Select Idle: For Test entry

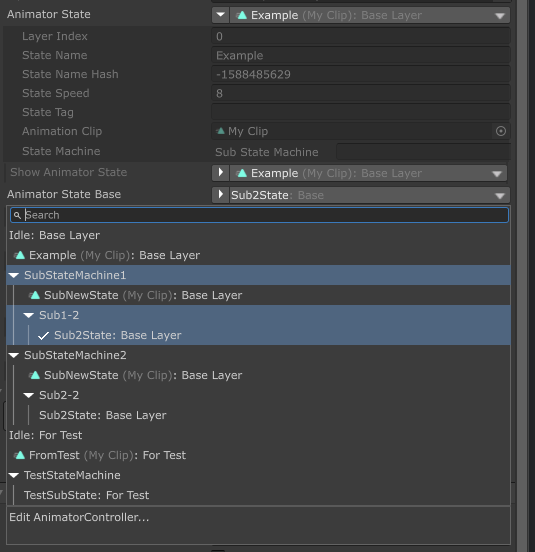click(258, 435)
